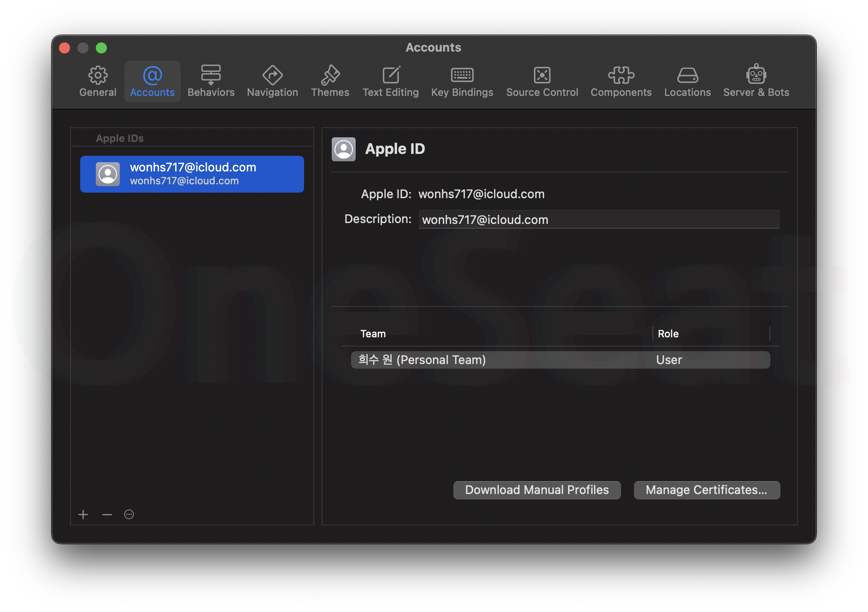Open Key Bindings preferences
868x612 pixels.
coord(462,82)
